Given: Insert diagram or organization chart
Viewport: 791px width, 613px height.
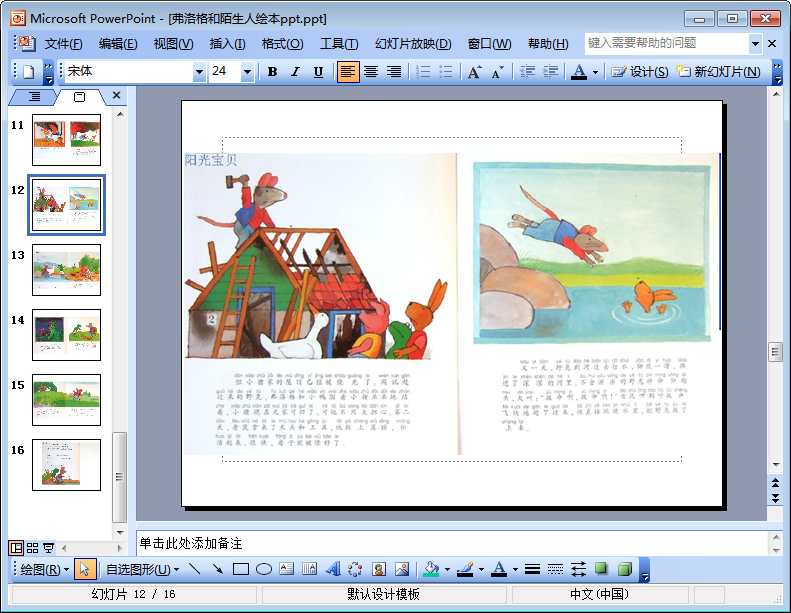Looking at the screenshot, I should coord(355,570).
